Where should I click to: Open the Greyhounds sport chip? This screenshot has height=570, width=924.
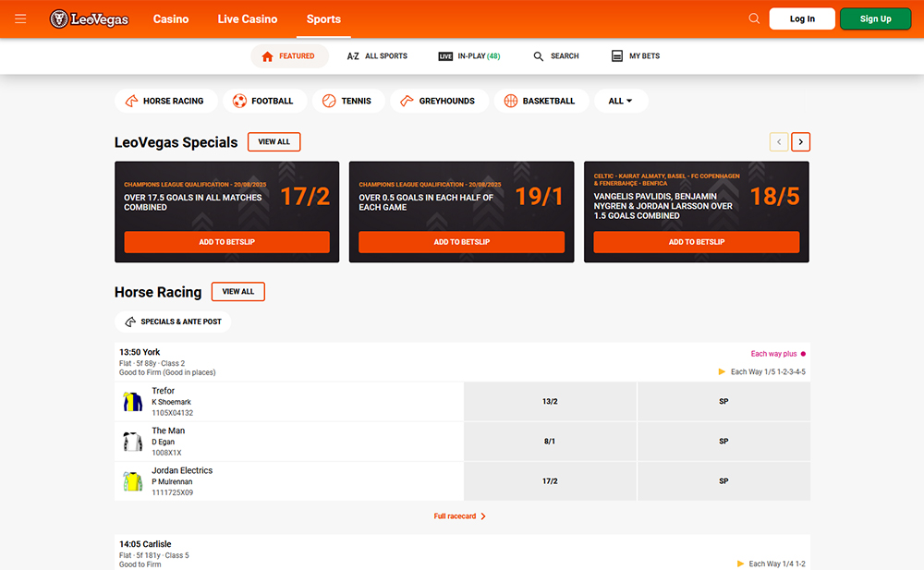(x=438, y=101)
